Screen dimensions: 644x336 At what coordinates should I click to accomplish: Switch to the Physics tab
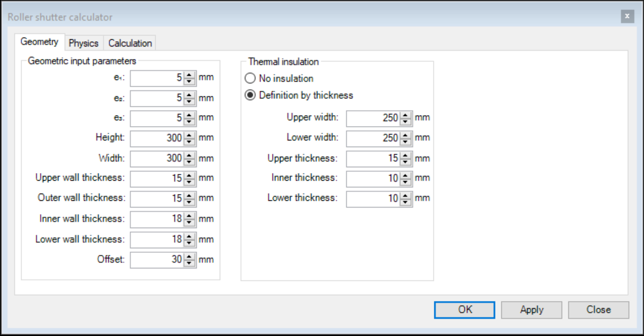tap(83, 43)
